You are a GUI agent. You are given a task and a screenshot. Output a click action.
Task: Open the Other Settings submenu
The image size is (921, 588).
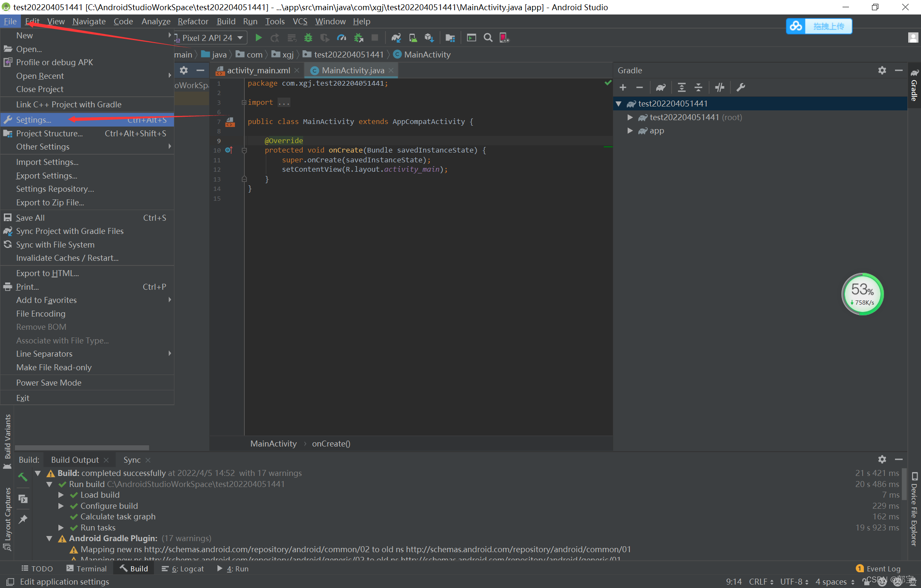tap(87, 147)
